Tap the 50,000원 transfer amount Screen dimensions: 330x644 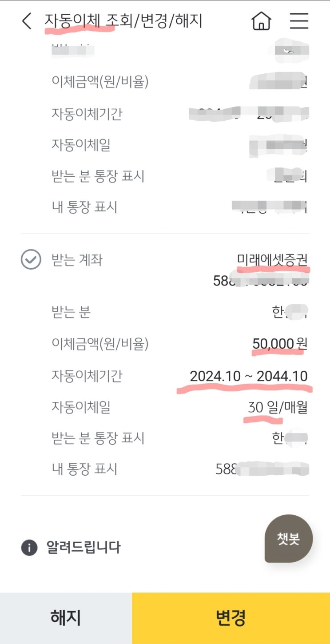tap(279, 344)
